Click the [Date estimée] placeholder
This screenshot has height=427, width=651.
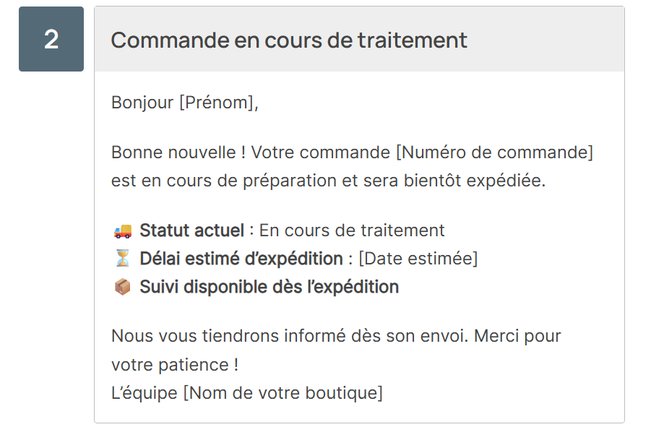click(418, 259)
